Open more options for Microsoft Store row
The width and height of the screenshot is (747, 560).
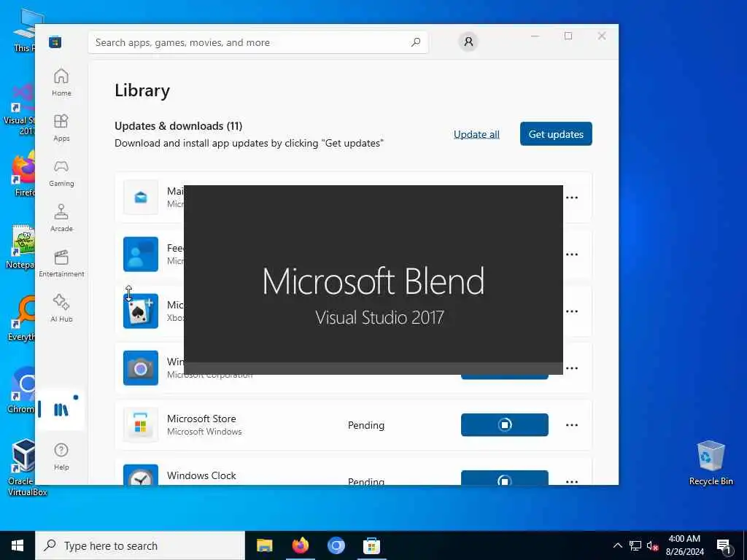(x=572, y=425)
